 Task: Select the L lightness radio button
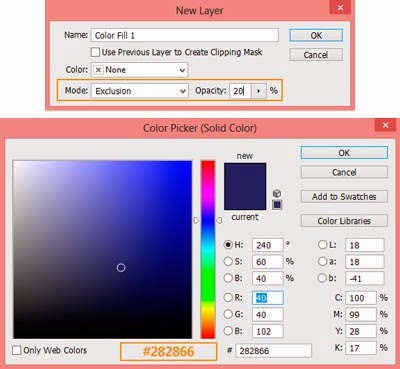(x=322, y=245)
